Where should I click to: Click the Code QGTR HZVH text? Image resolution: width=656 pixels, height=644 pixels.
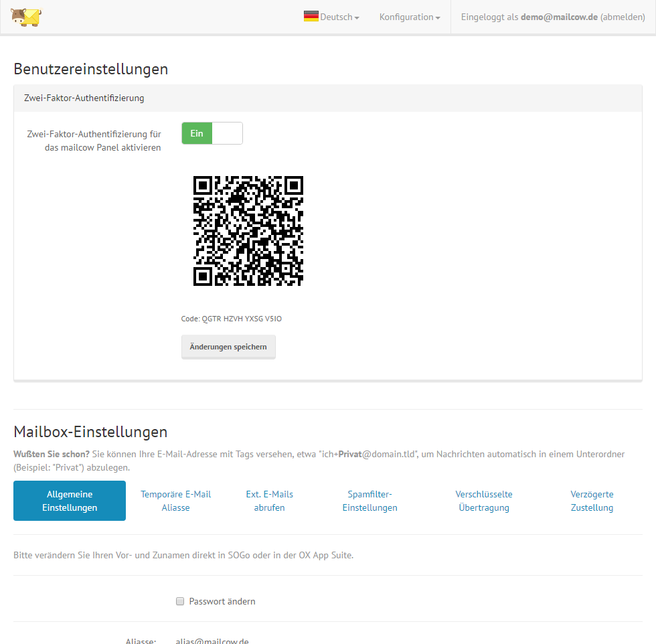pyautogui.click(x=232, y=319)
